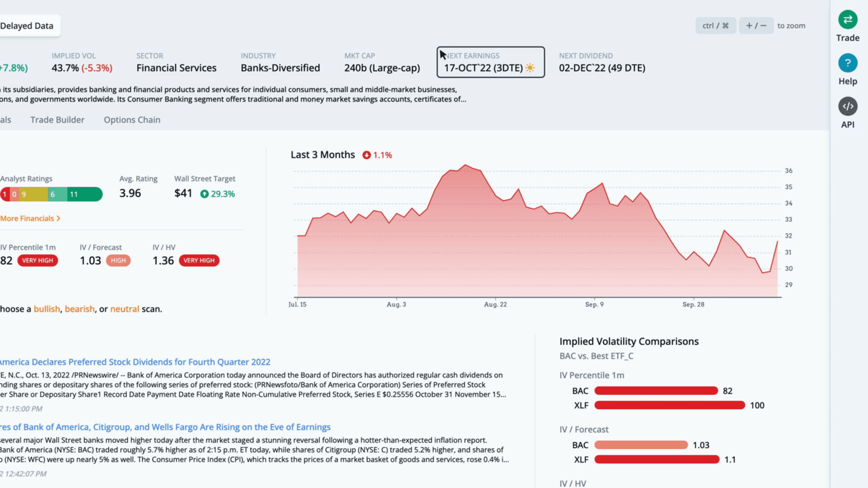Screen dimensions: 868x488
Task: Open the API code icon
Action: coord(848,106)
